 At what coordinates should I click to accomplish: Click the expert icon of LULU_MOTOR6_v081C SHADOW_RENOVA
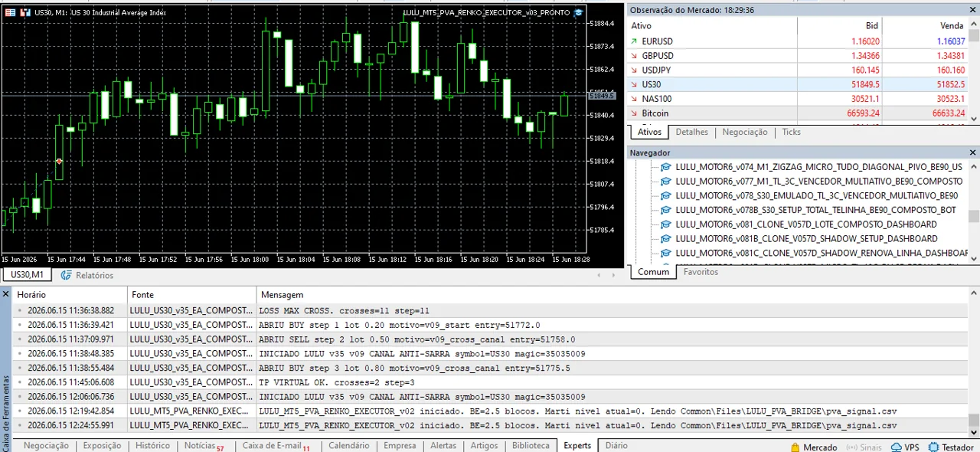(x=665, y=253)
